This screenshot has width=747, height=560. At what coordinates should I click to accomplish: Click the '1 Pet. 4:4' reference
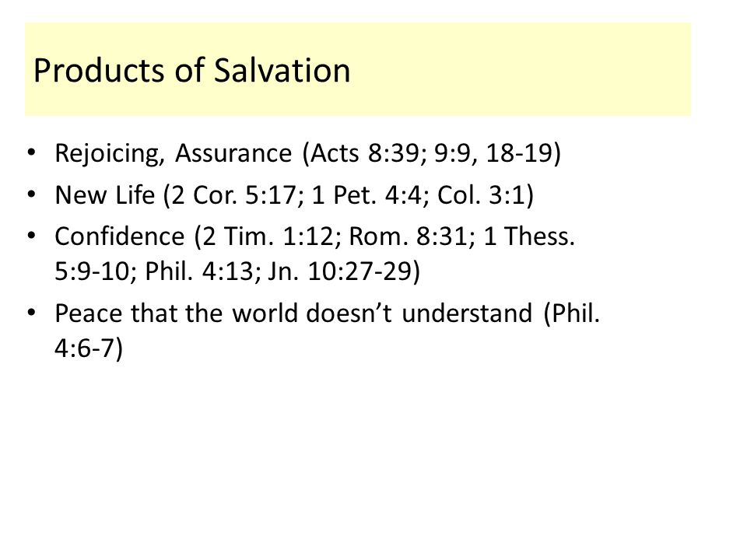tap(366, 194)
